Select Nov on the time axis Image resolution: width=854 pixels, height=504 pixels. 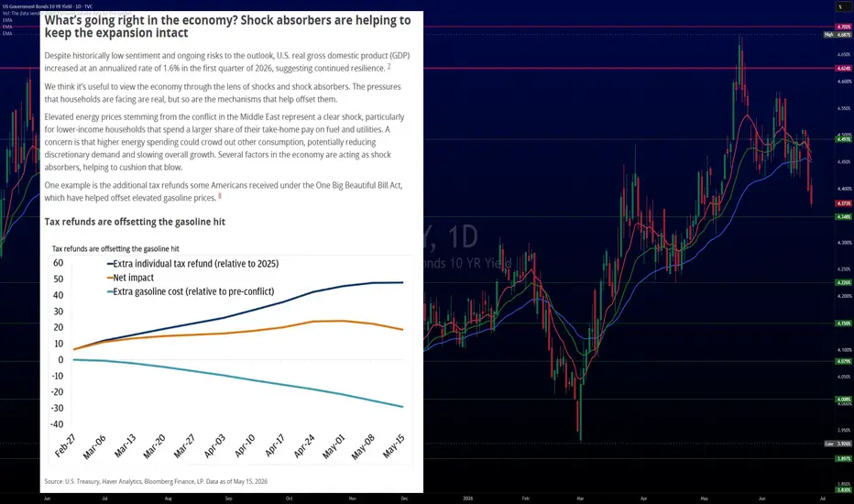pos(353,498)
